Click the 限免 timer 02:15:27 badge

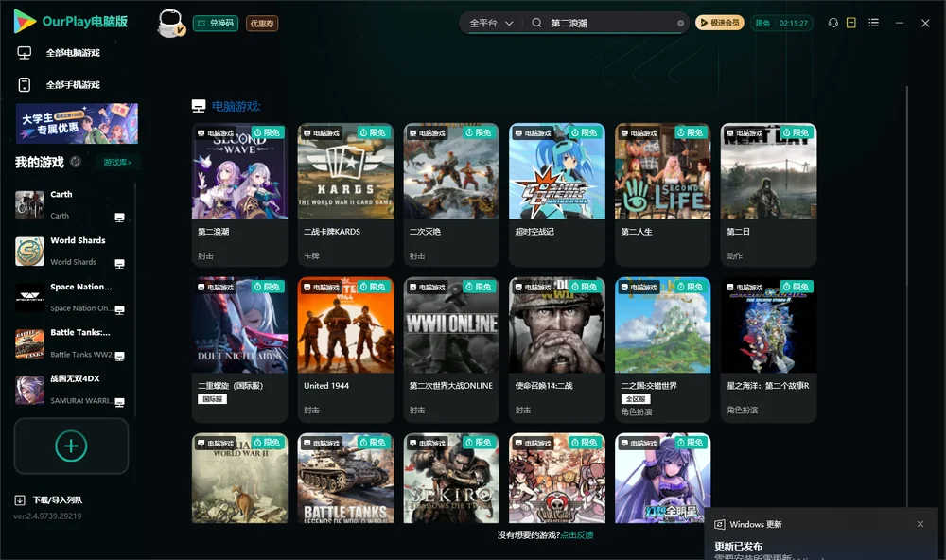click(781, 23)
